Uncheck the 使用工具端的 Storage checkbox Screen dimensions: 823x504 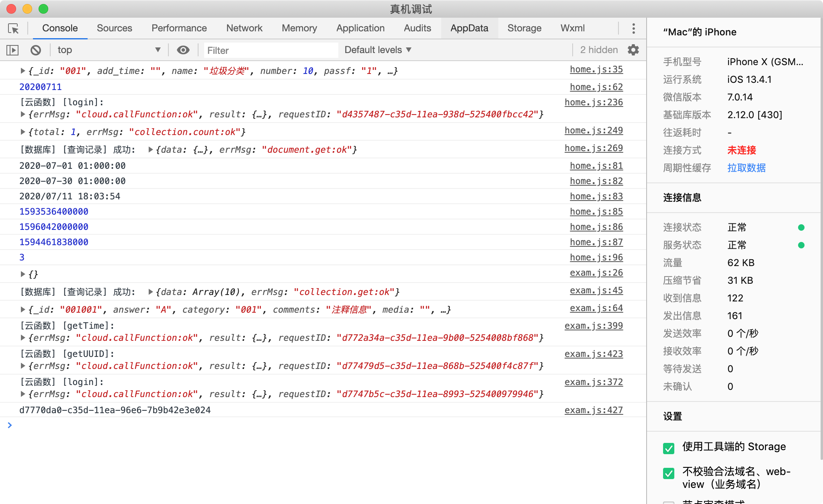point(669,448)
